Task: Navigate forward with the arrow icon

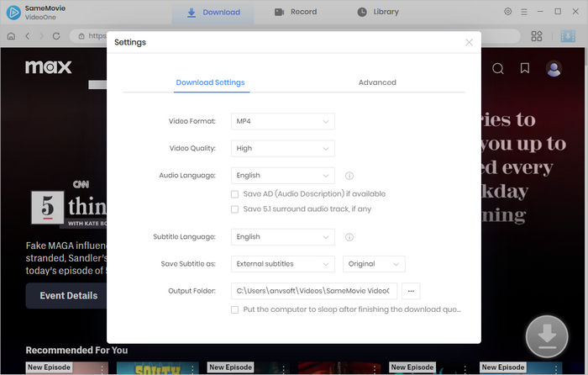Action: click(42, 36)
